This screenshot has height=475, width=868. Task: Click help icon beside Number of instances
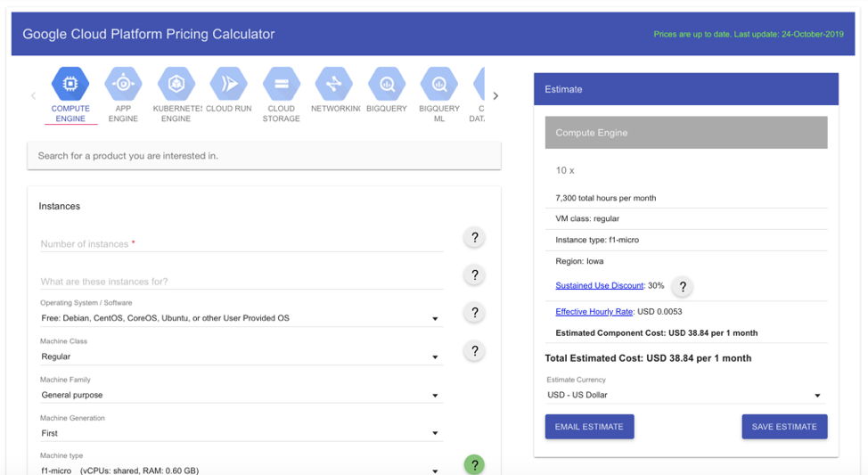click(474, 237)
